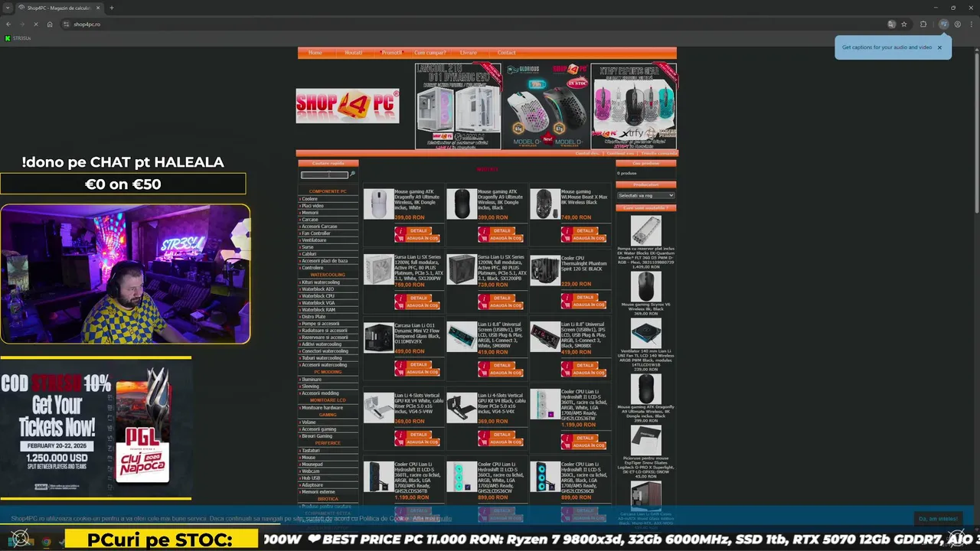Open the Contact menu item
This screenshot has height=551, width=980.
coord(506,53)
